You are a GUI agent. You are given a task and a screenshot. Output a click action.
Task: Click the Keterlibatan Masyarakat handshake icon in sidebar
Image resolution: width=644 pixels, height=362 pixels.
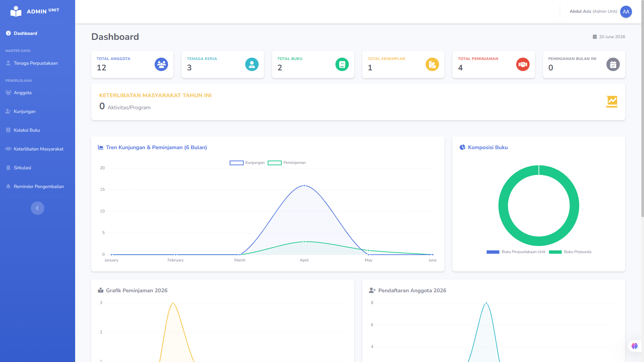point(8,149)
